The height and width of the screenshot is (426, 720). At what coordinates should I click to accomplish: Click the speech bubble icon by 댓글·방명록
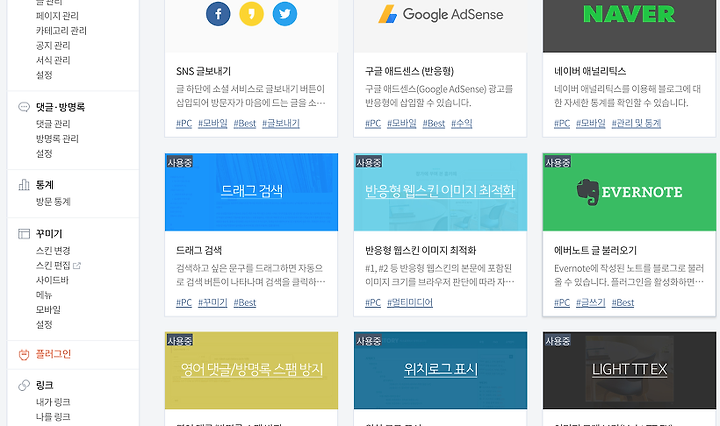(x=24, y=107)
